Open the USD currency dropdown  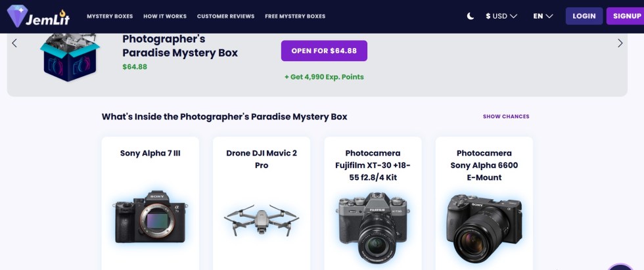point(501,16)
